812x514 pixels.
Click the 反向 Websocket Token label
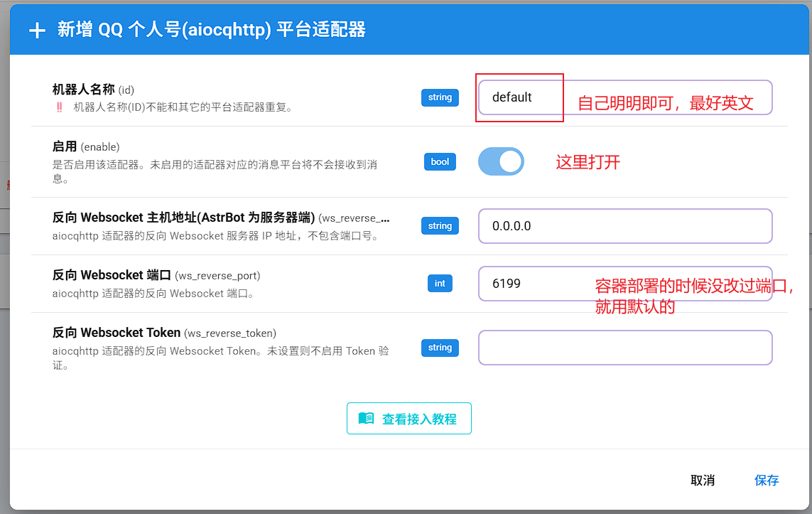click(164, 333)
